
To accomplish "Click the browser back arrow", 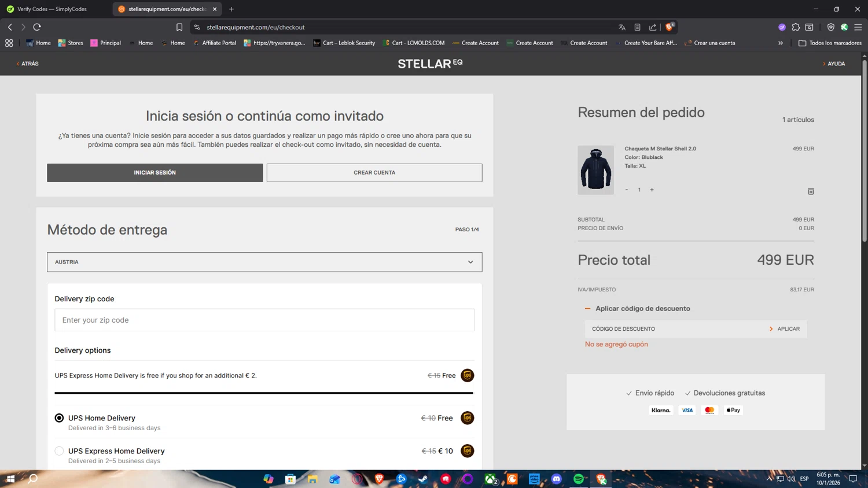I will (10, 27).
